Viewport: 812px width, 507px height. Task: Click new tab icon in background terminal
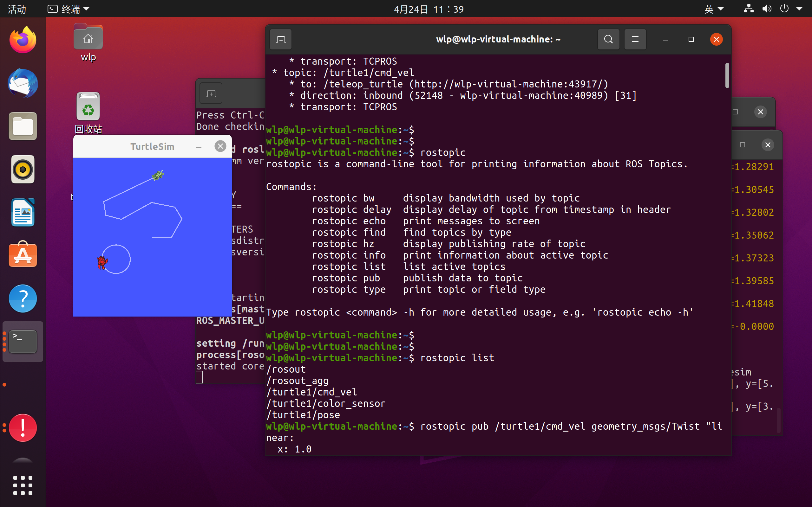click(x=211, y=93)
